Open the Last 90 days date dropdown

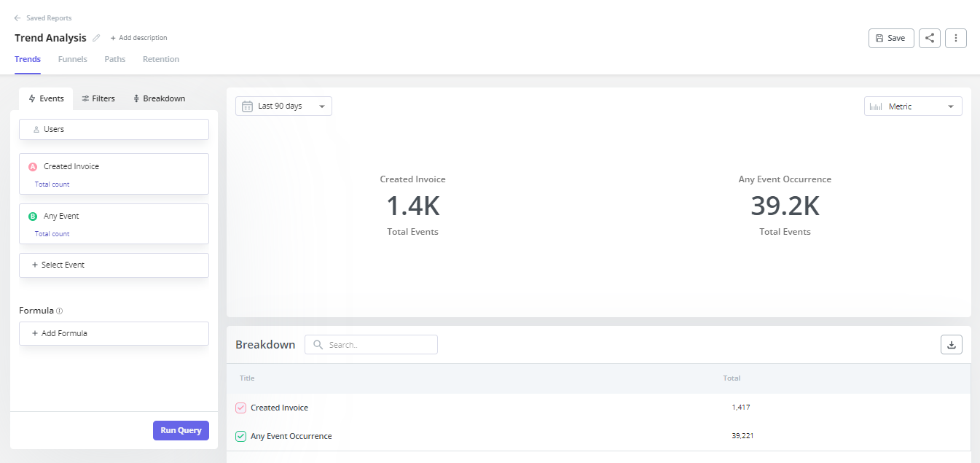283,106
